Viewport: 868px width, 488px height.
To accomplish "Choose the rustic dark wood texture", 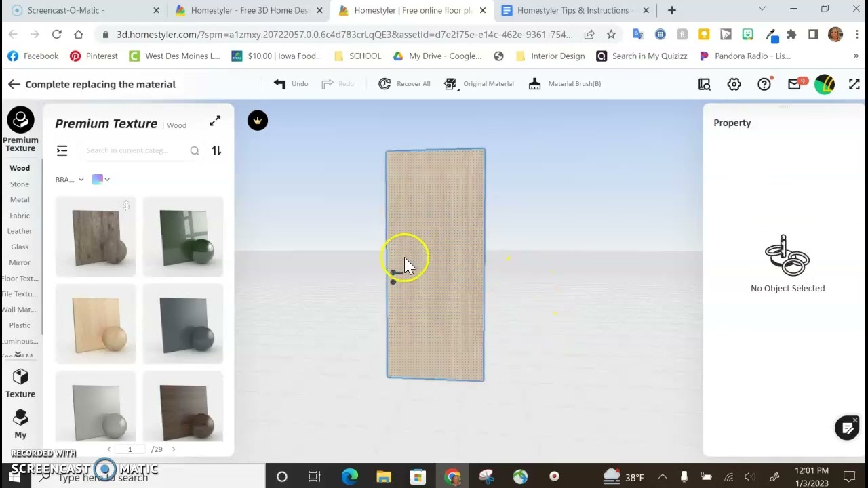I will click(96, 237).
